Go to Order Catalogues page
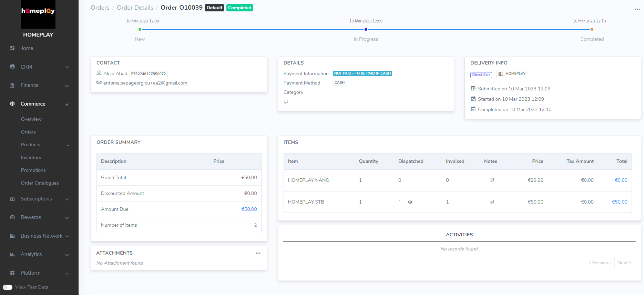Image resolution: width=644 pixels, height=295 pixels. 40,183
